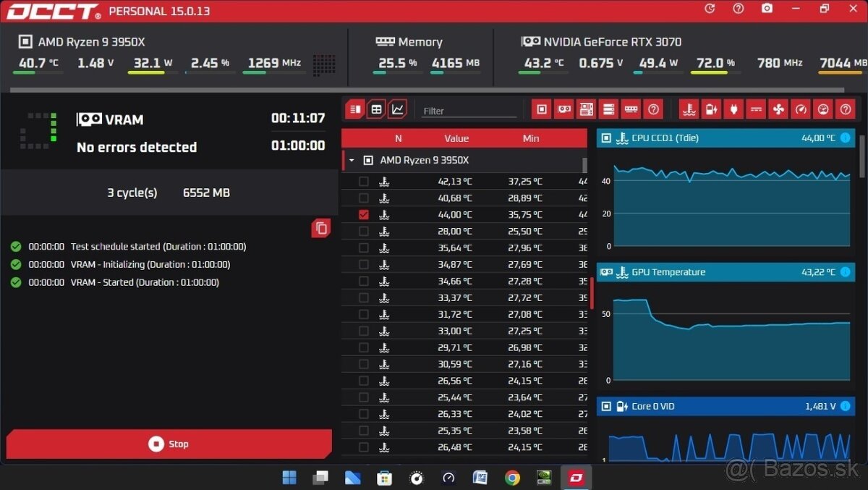868x490 pixels.
Task: Select the voltage filter icon
Action: point(756,109)
